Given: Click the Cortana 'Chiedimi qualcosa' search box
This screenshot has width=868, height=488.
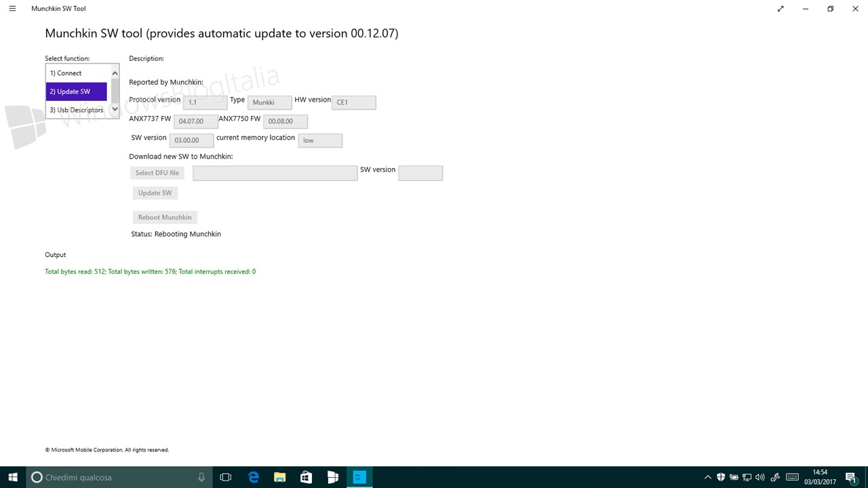Looking at the screenshot, I should [119, 477].
